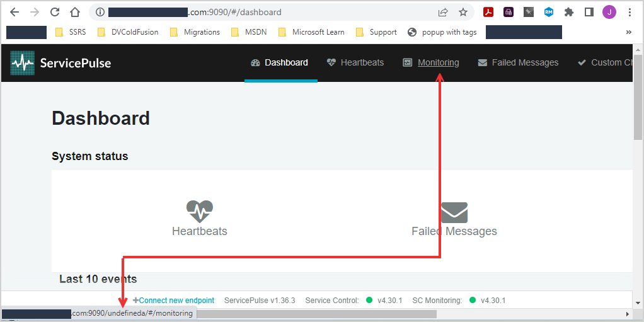This screenshot has height=322, width=644.
Task: Switch to the Heartbeats tab
Action: click(355, 63)
